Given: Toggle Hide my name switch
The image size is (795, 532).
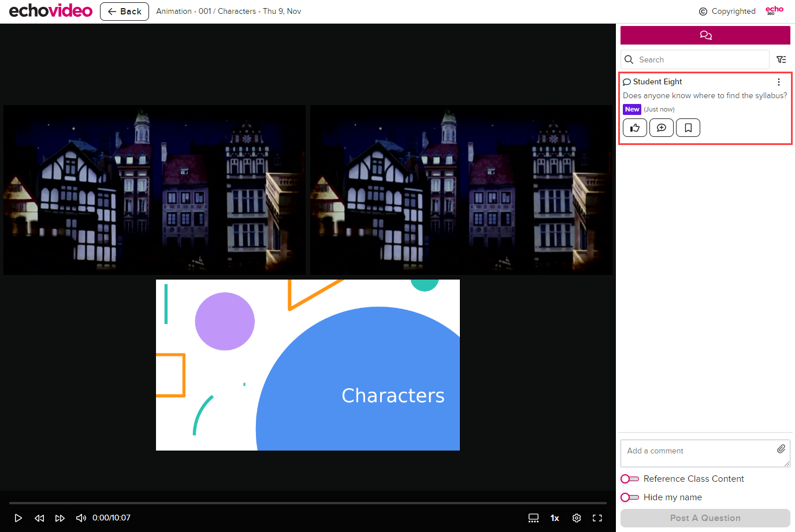Looking at the screenshot, I should tap(630, 497).
